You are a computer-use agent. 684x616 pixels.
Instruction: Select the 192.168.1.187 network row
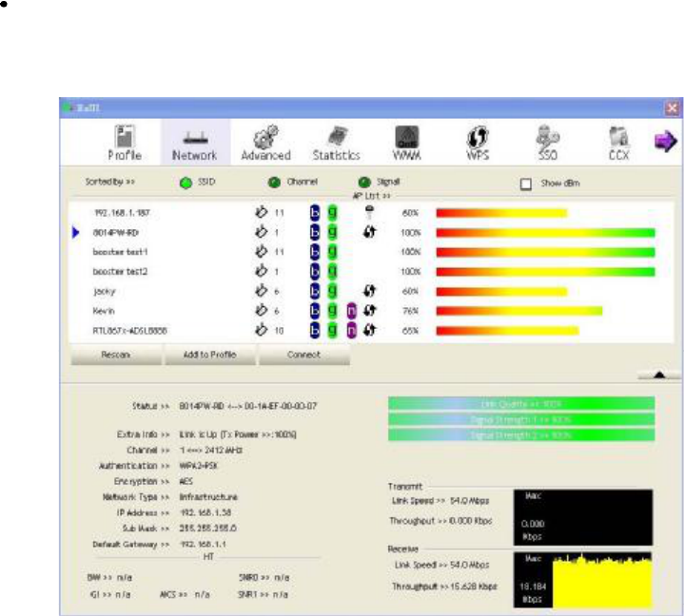click(371, 213)
